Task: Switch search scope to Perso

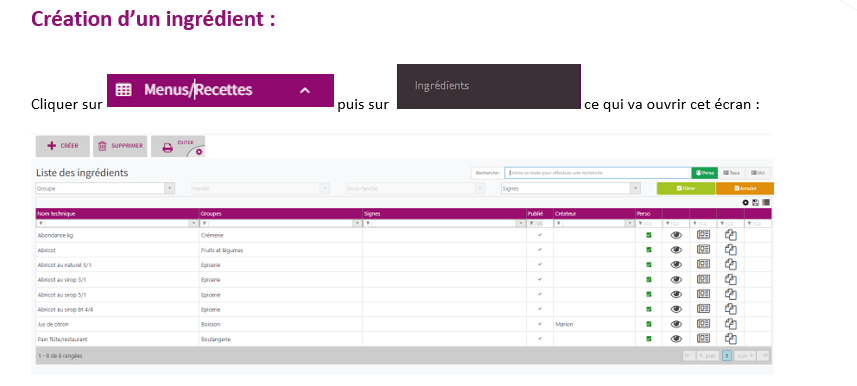Action: tap(705, 173)
